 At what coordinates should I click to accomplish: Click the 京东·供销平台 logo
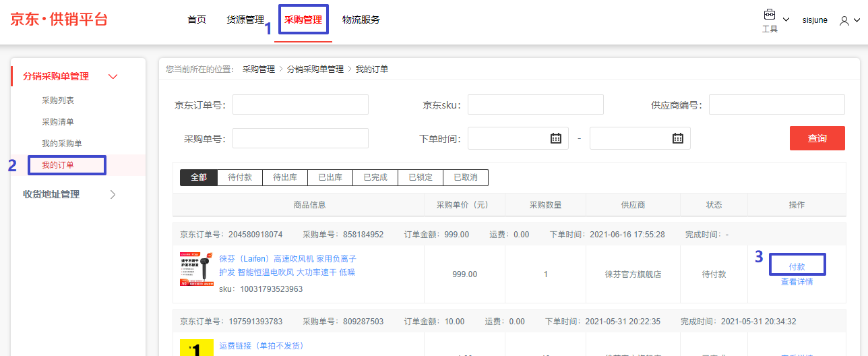(x=59, y=20)
